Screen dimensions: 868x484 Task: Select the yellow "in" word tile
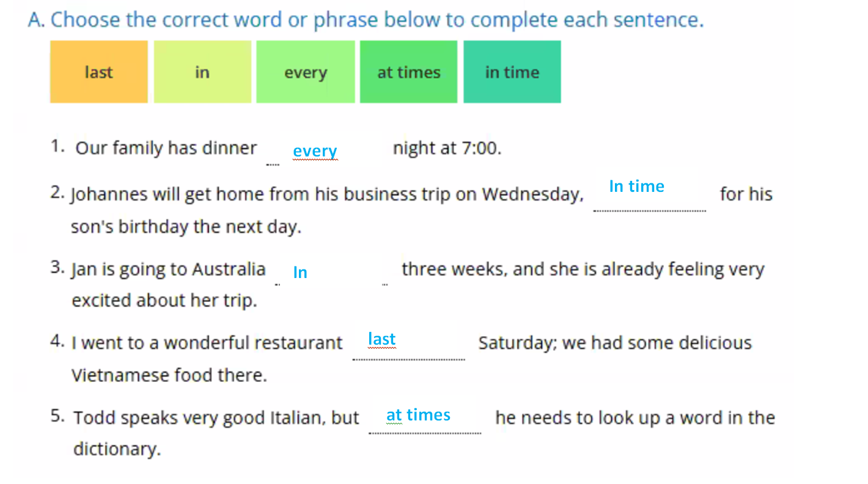[x=202, y=72]
